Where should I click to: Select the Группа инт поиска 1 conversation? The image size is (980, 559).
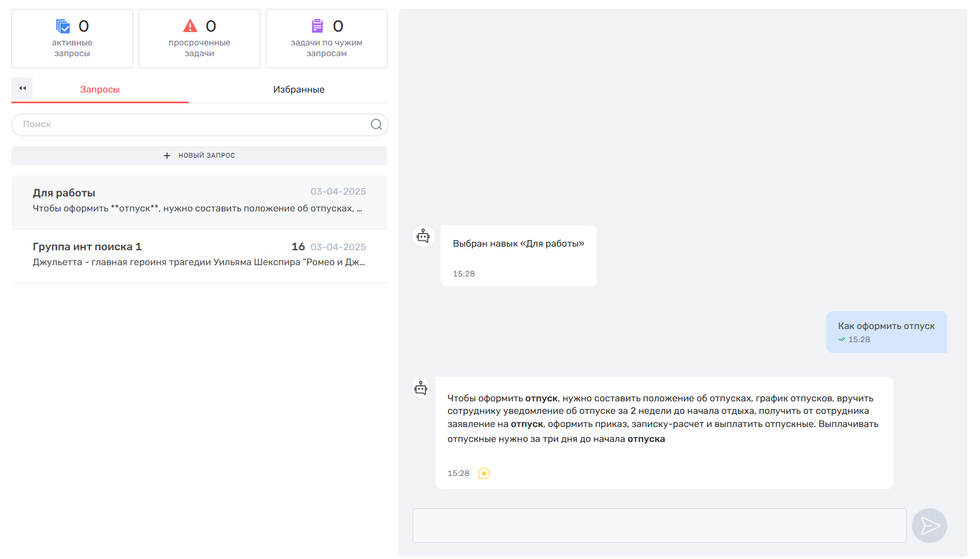pos(199,256)
